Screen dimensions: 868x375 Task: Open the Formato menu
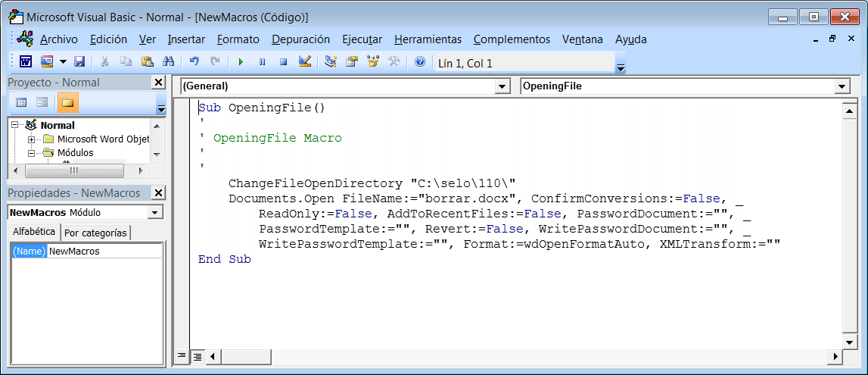(x=238, y=39)
